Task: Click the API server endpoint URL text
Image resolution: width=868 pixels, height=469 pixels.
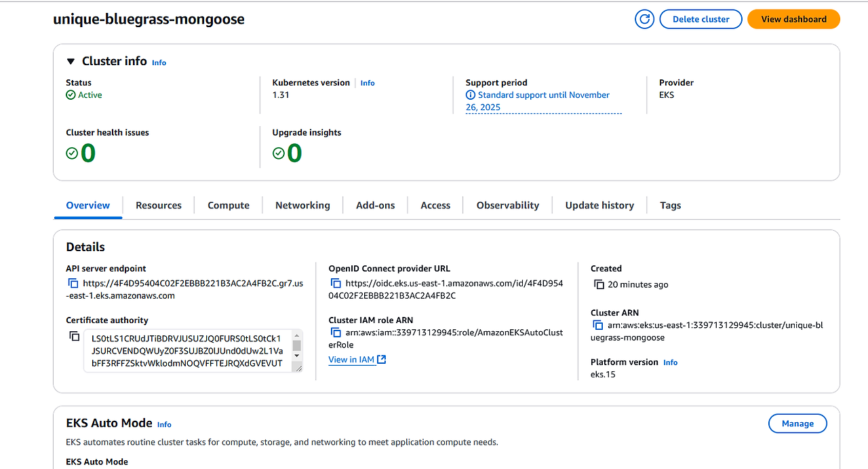Action: coord(184,289)
